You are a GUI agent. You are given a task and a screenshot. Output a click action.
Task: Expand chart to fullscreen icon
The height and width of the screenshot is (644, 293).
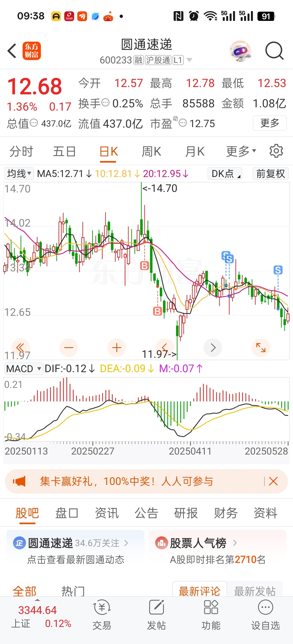(x=261, y=347)
